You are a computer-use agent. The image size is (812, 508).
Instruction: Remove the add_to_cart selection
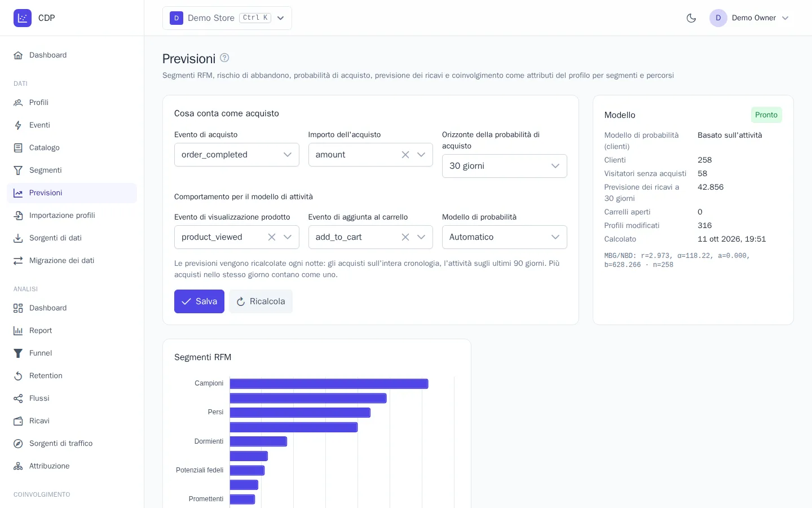pos(405,237)
